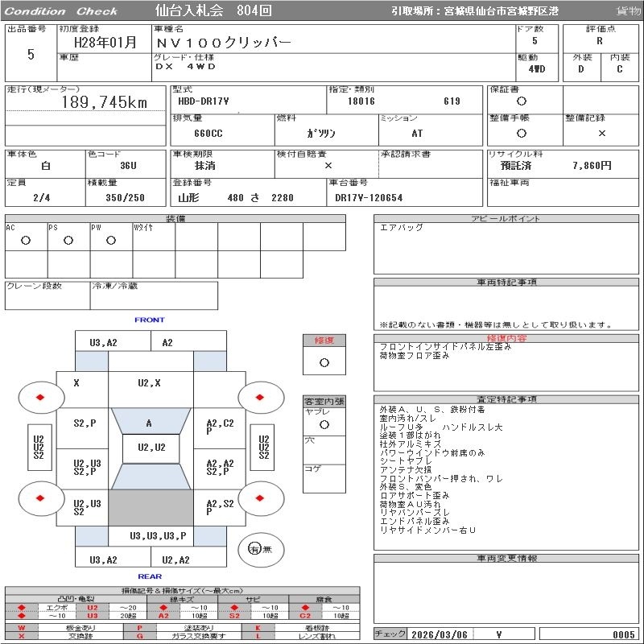Toggle the 修復 repair history circle
The height and width of the screenshot is (644, 644).
324,362
